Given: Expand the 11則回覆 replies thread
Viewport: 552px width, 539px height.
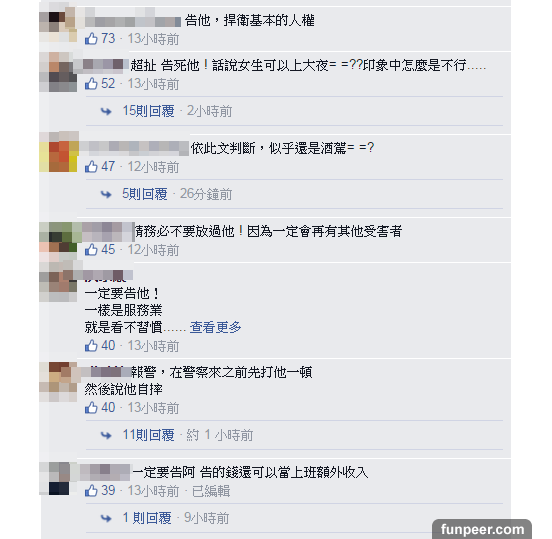Looking at the screenshot, I should [148, 435].
